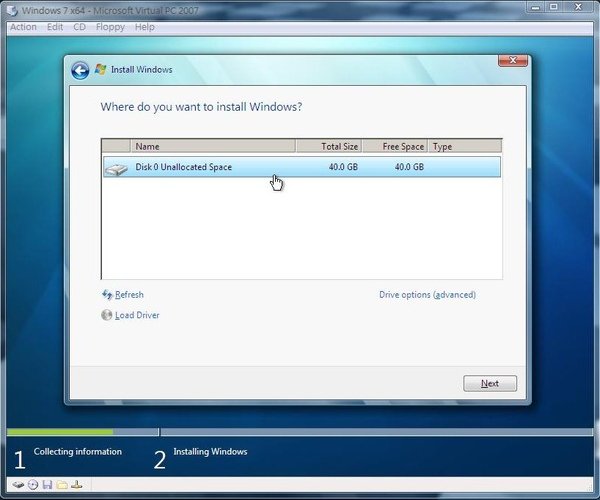600x500 pixels.
Task: Click the green setup progress bar
Action: tap(60, 432)
